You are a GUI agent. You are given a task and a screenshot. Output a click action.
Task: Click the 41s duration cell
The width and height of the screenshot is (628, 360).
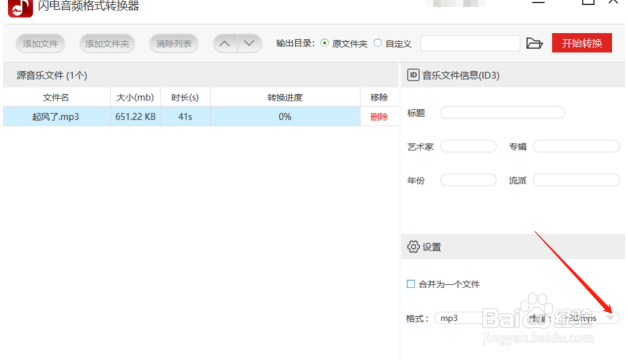click(185, 117)
